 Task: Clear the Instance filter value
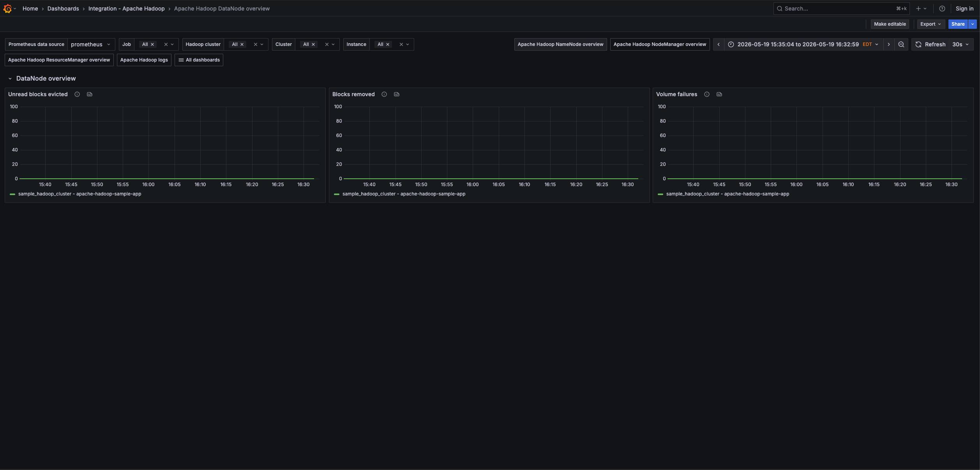pos(401,44)
